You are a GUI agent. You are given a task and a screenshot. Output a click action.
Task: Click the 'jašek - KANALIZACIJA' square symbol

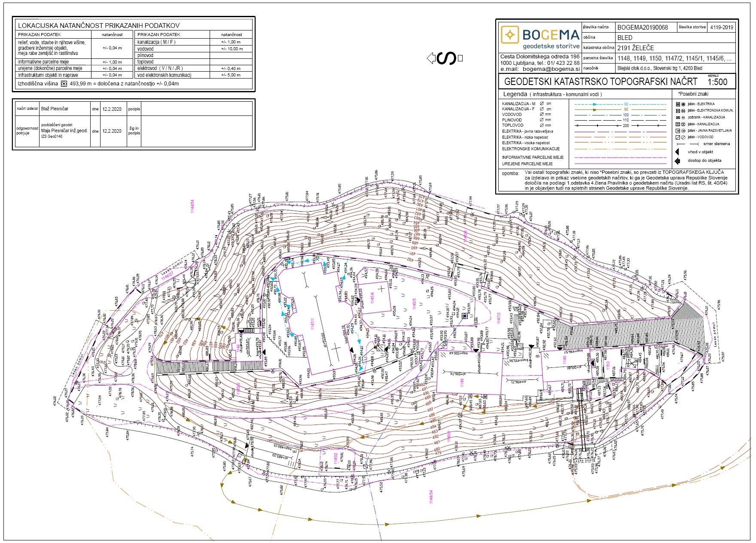[x=678, y=124]
